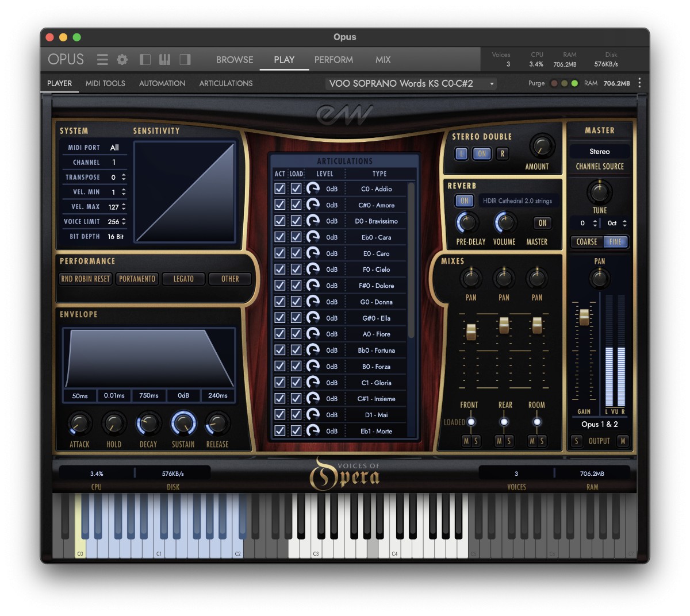Image resolution: width=690 pixels, height=616 pixels.
Task: Adjust the envelope Hold knob
Action: click(114, 423)
